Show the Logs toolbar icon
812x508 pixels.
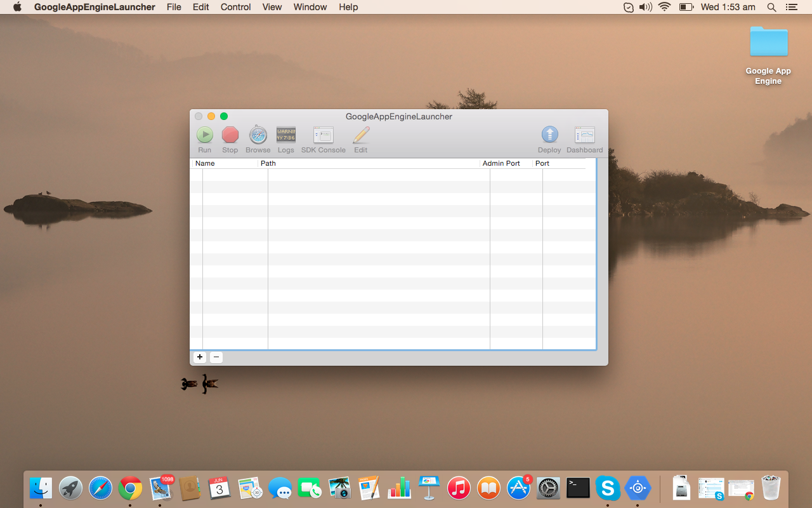pos(285,135)
